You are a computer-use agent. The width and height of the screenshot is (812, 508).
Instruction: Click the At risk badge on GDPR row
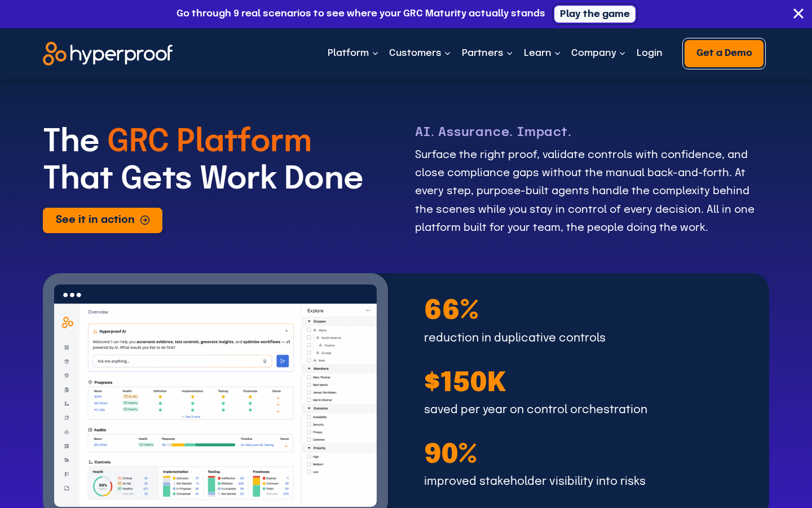tap(131, 397)
